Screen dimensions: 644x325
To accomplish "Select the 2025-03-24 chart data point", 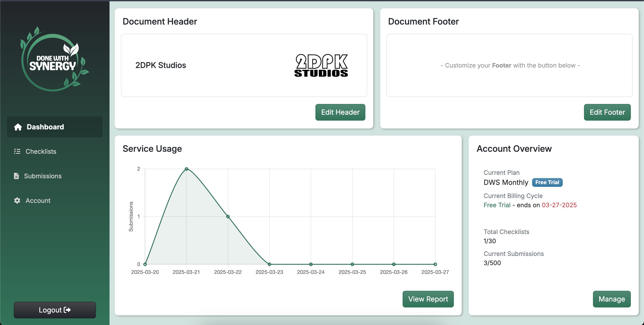I will coord(311,264).
